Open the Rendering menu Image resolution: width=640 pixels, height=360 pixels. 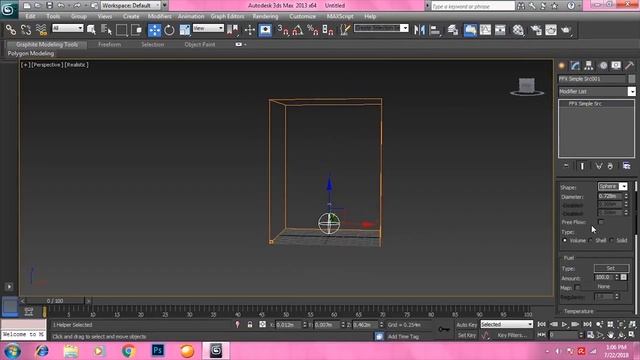[x=265, y=16]
